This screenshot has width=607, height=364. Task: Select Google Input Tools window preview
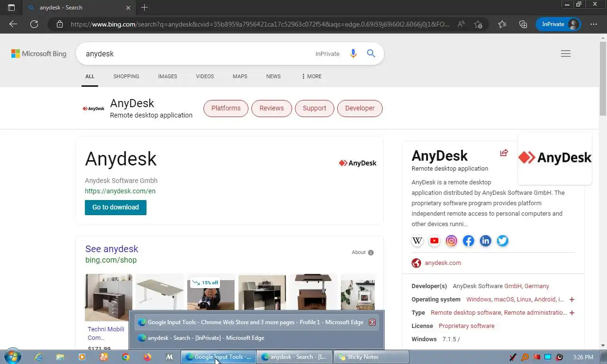[256, 322]
